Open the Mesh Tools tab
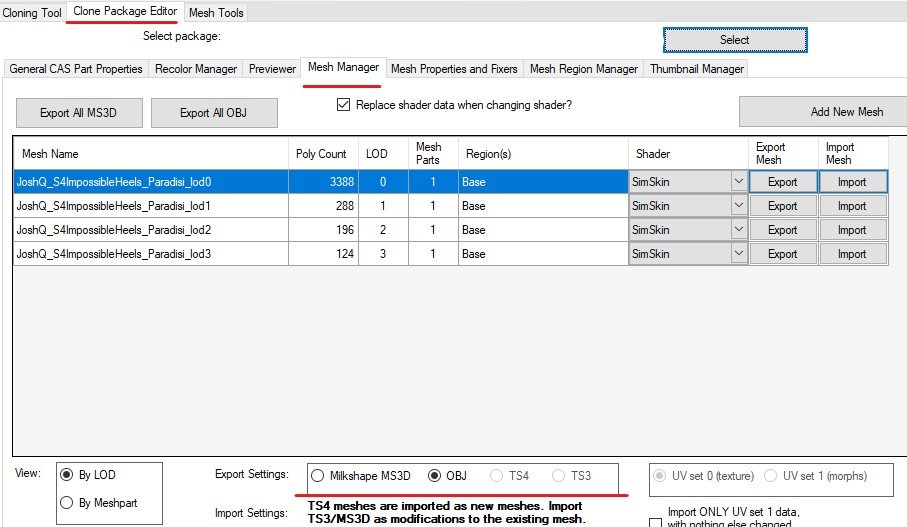Viewport: 907px width, 527px height. [216, 12]
